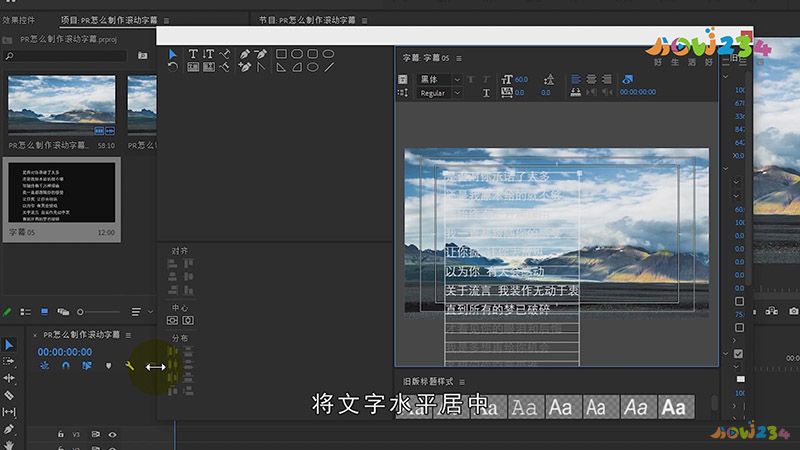
Task: Switch project panel to list view
Action: click(x=25, y=312)
